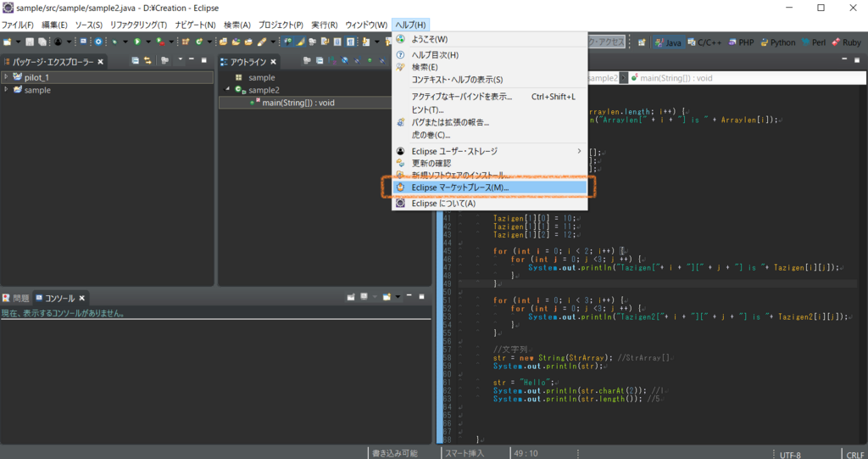Click コンテキスト・ヘルプの表示(S) entry

coord(490,80)
